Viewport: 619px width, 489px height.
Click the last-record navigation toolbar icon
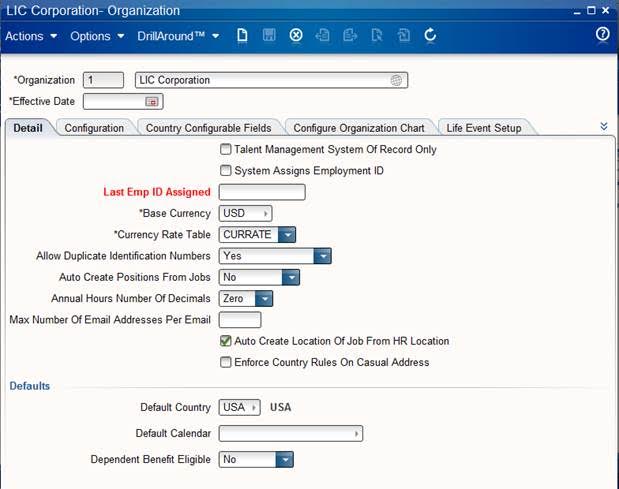(350, 36)
